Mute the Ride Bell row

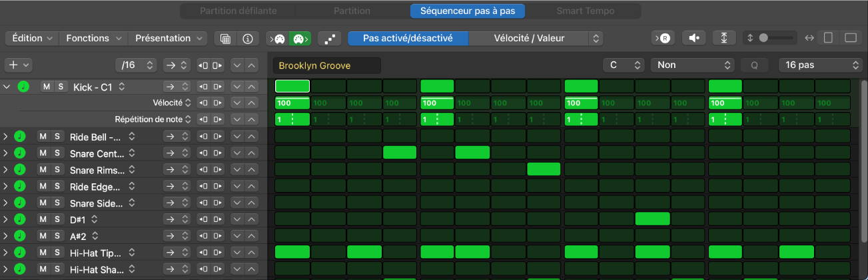[x=43, y=137]
